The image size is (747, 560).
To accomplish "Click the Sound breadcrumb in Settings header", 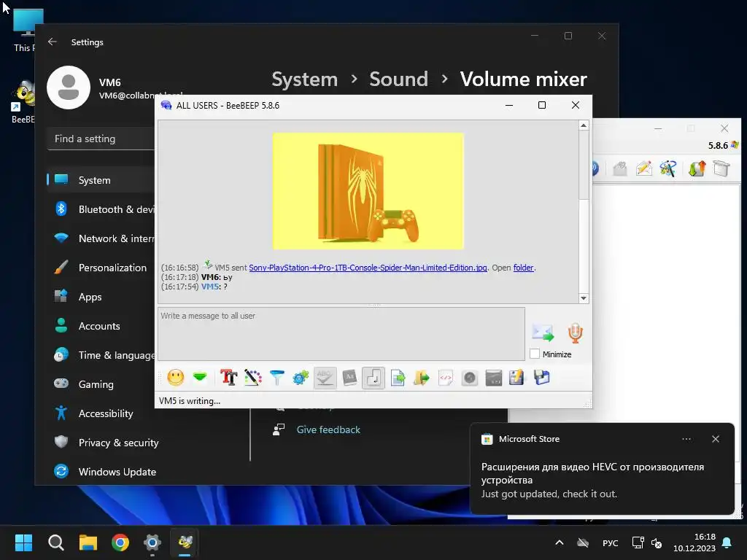I will (x=399, y=79).
